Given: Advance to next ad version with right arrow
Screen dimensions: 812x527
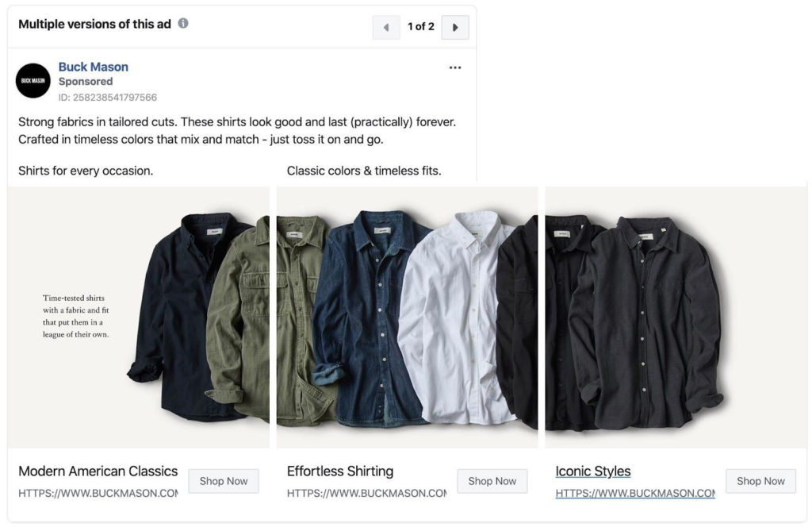Looking at the screenshot, I should click(455, 26).
